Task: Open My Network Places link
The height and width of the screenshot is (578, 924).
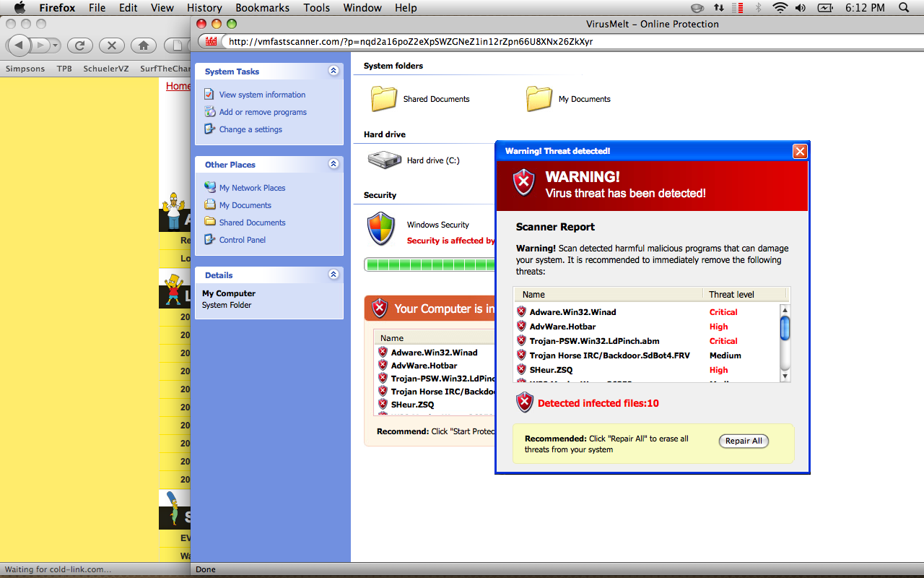Action: [252, 188]
